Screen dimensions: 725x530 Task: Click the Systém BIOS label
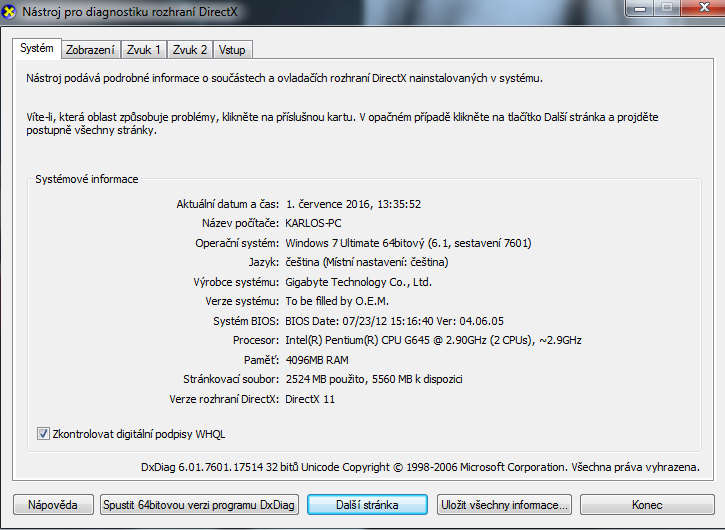[246, 321]
